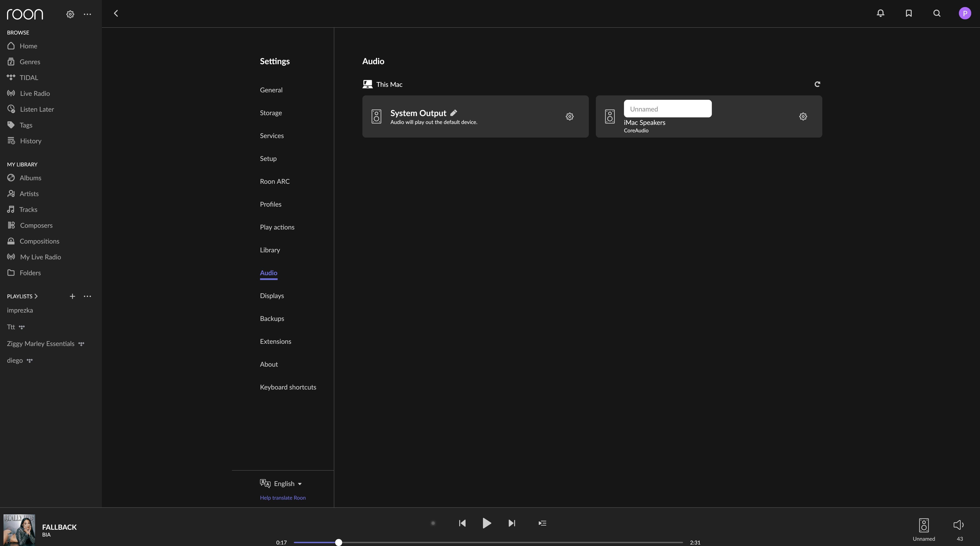Click the notifications bell icon

880,13
